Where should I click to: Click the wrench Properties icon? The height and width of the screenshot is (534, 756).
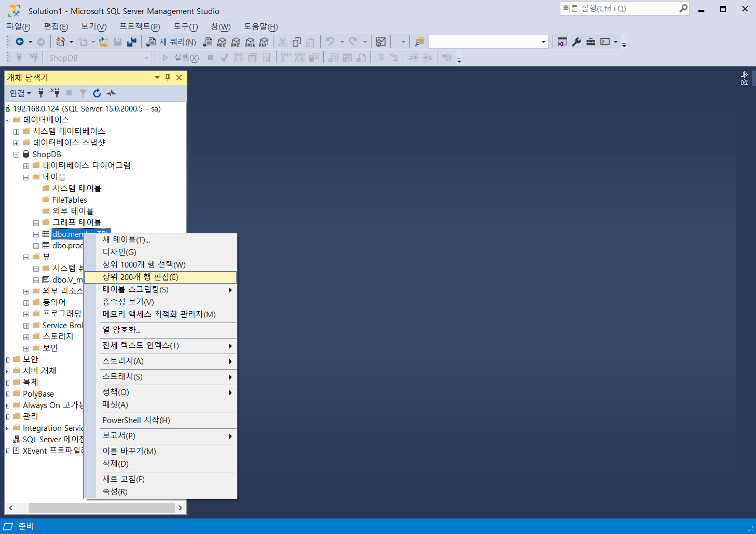tap(576, 42)
